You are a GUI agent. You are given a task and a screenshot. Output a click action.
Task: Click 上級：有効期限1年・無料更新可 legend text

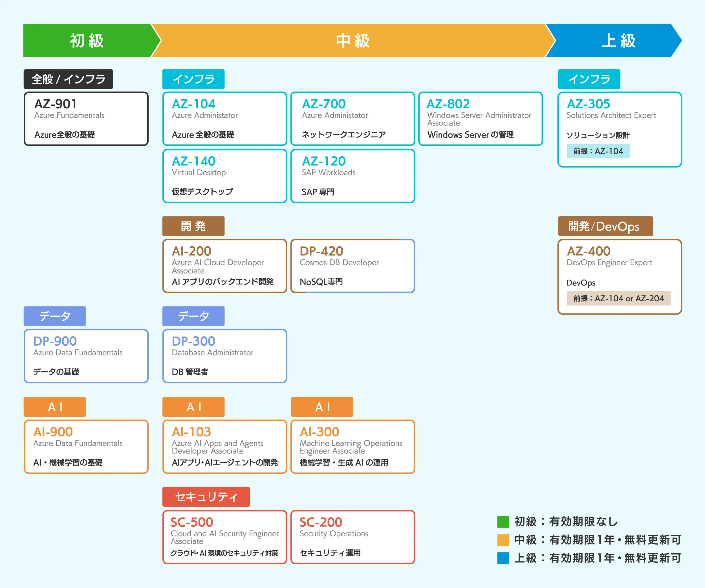[598, 558]
